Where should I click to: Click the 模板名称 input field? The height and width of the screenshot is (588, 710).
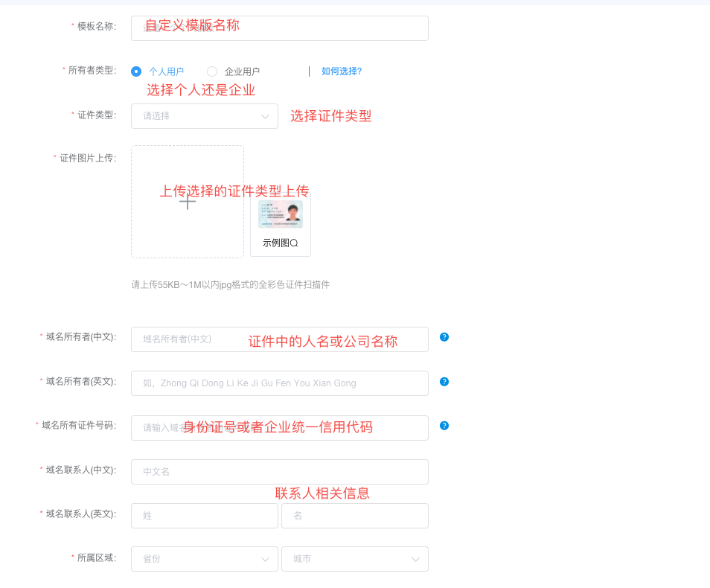pyautogui.click(x=279, y=28)
